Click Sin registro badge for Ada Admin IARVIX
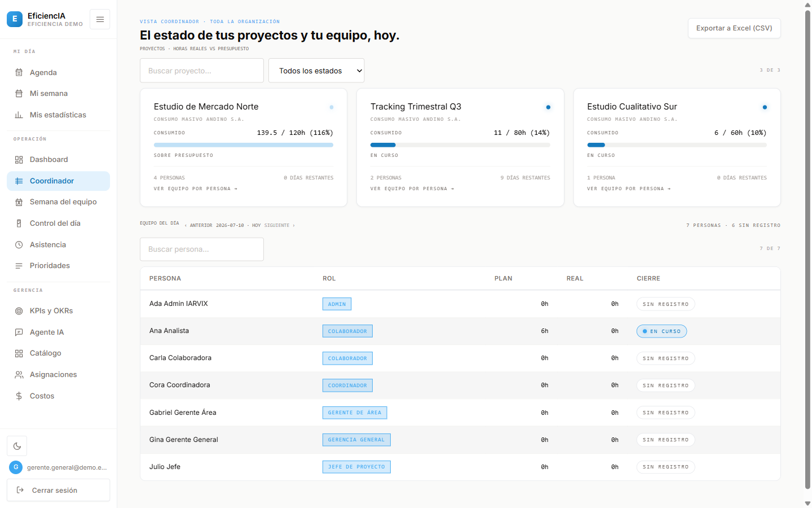812x508 pixels. point(666,304)
